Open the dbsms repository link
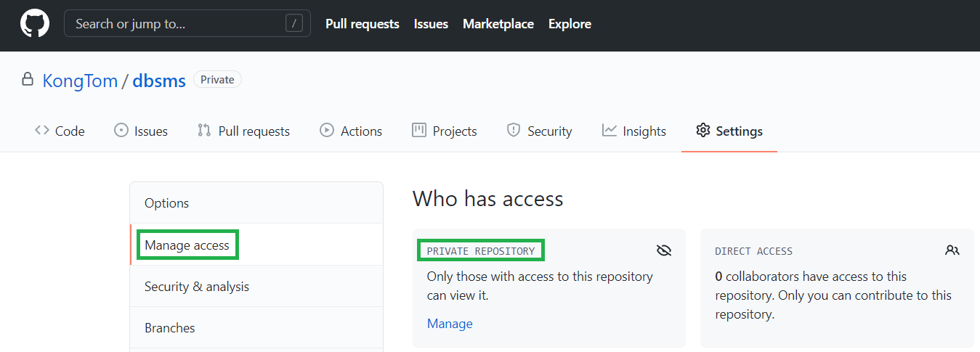The image size is (980, 352). pyautogui.click(x=159, y=81)
